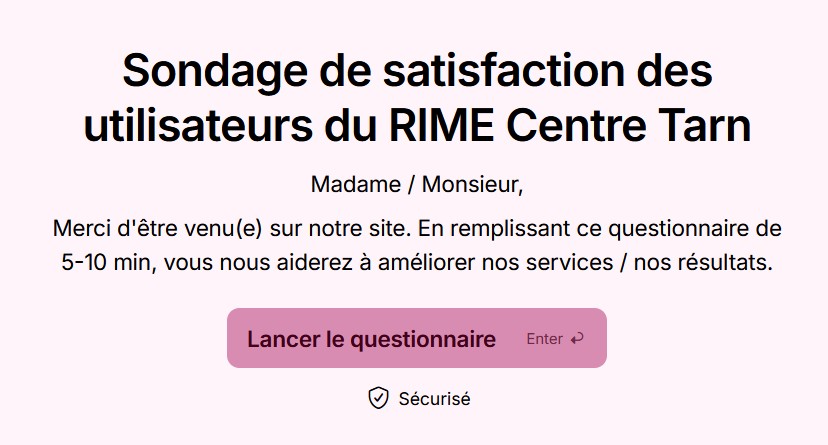Screen dimensions: 828x445
Task: Click the "Sondage de satisfaction des" heading line
Action: [x=417, y=75]
